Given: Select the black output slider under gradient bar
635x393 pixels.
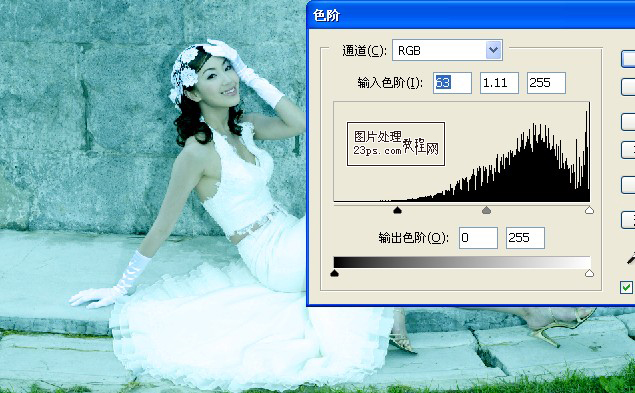Looking at the screenshot, I should pos(334,273).
